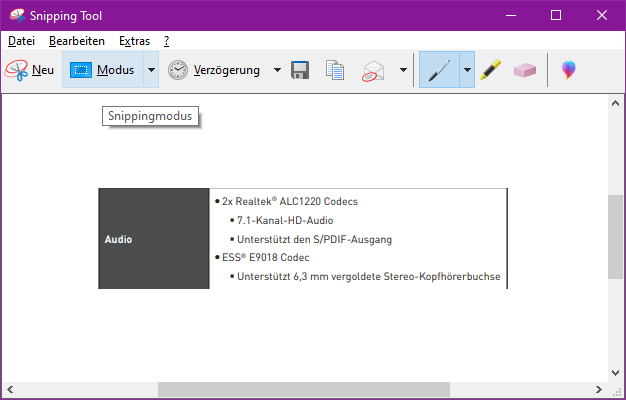Click the Audio table header cell
Viewport: 626px width, 400px height.
click(154, 239)
